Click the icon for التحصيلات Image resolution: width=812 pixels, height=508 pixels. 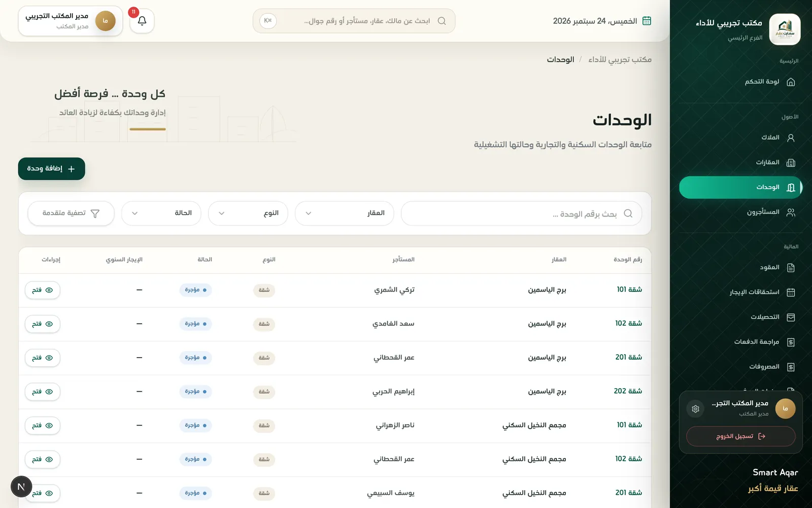(x=791, y=317)
